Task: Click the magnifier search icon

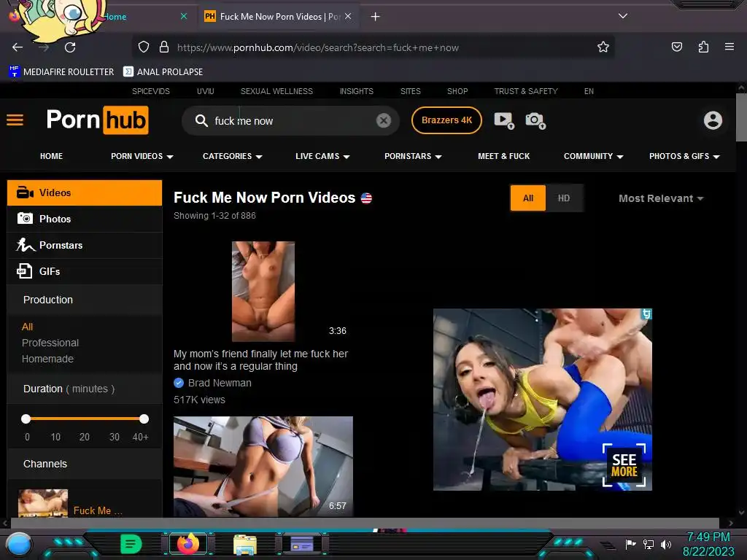Action: (x=201, y=120)
